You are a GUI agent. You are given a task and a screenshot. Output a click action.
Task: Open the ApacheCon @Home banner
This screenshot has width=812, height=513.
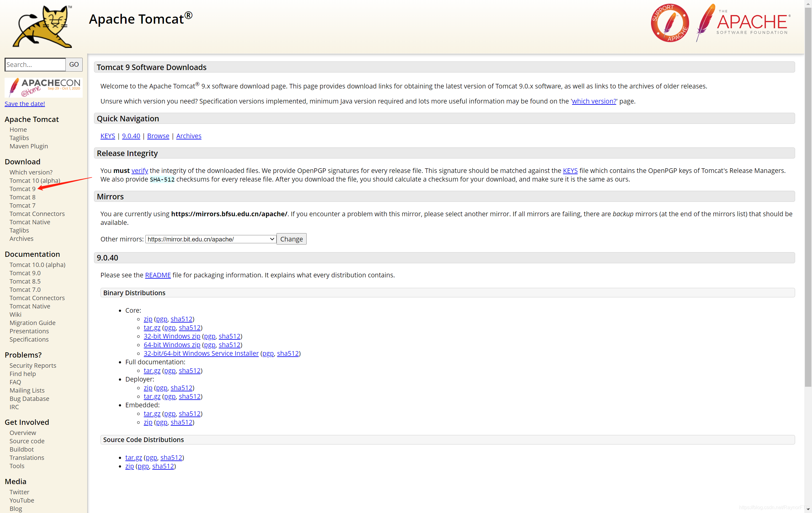pos(44,87)
